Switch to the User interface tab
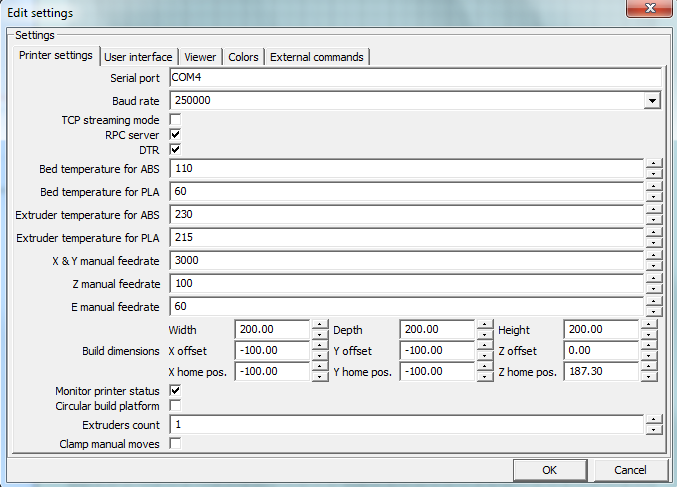677x487 pixels. point(138,57)
